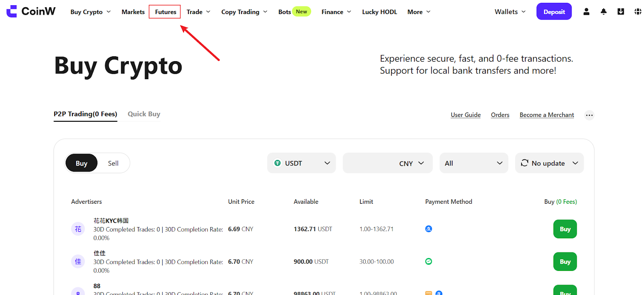Image resolution: width=644 pixels, height=295 pixels.
Task: Click the app download icon
Action: (621, 12)
